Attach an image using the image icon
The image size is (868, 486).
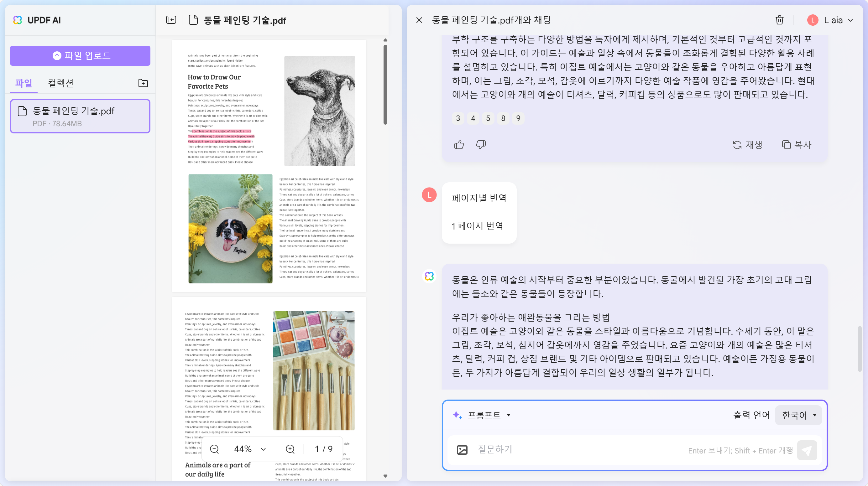(x=462, y=450)
